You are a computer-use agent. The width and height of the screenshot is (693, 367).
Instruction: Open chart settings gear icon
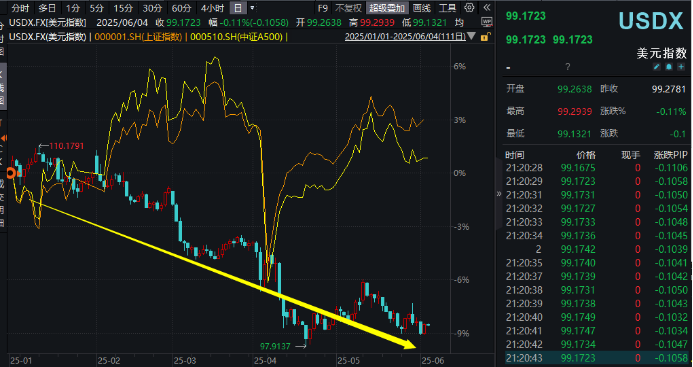tap(469, 8)
